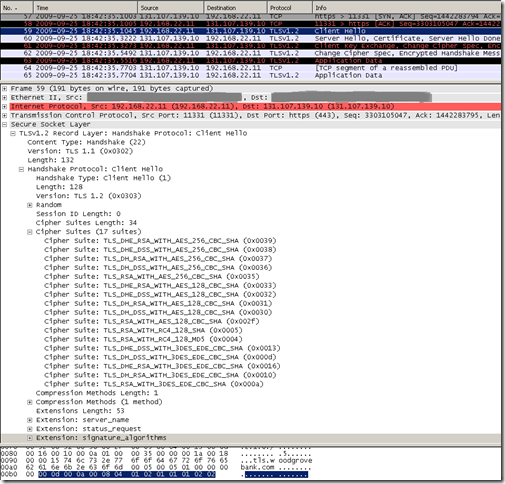Select packet 63 Application Data row

coord(251,61)
